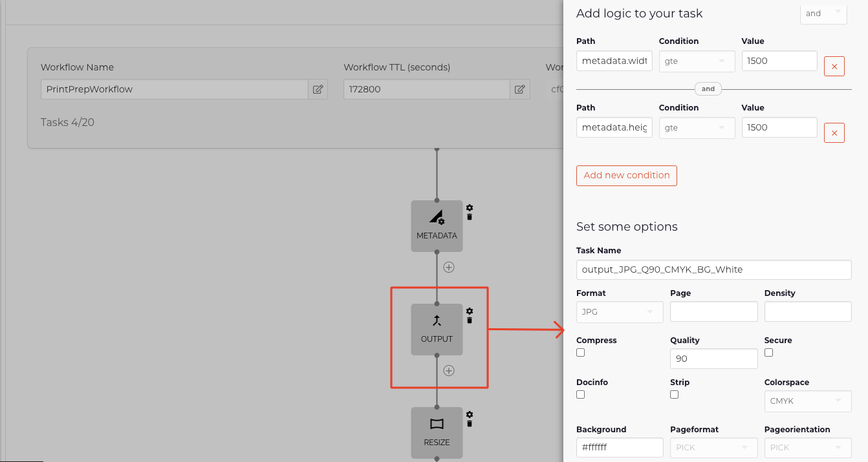Open the OUTPUT task settings gear
The width and height of the screenshot is (868, 462).
pyautogui.click(x=469, y=311)
